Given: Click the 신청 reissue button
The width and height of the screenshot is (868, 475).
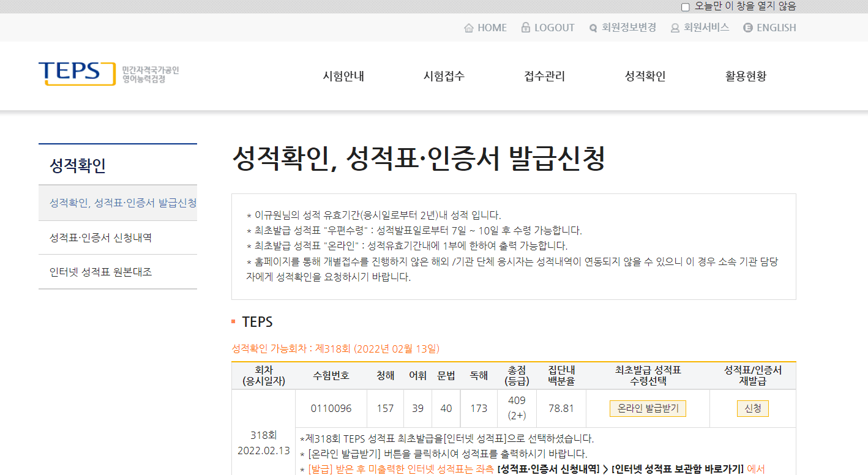Looking at the screenshot, I should click(x=752, y=408).
